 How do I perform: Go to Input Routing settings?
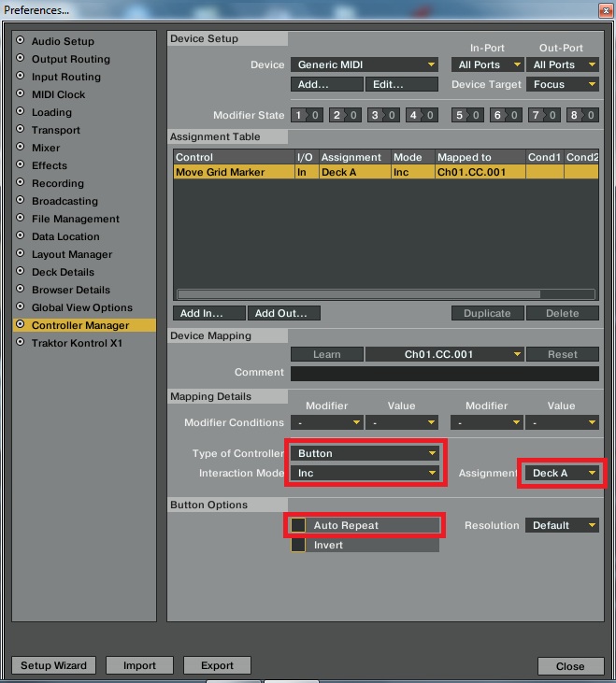point(65,78)
